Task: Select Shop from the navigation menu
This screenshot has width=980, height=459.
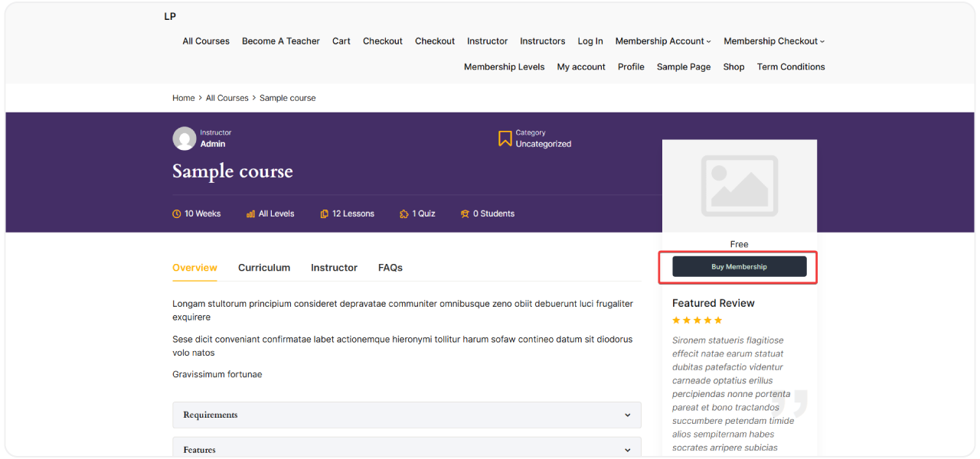Action: 733,67
